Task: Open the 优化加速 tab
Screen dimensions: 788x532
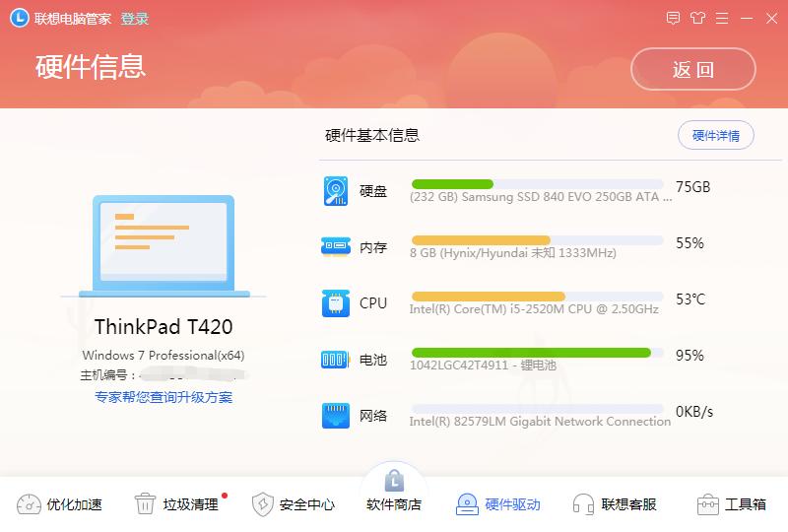Action: click(75, 504)
